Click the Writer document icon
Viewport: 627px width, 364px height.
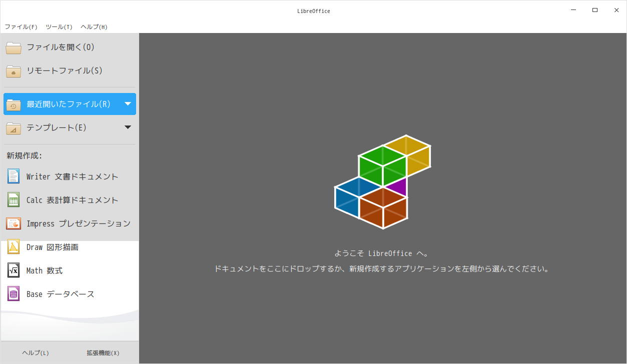(14, 176)
